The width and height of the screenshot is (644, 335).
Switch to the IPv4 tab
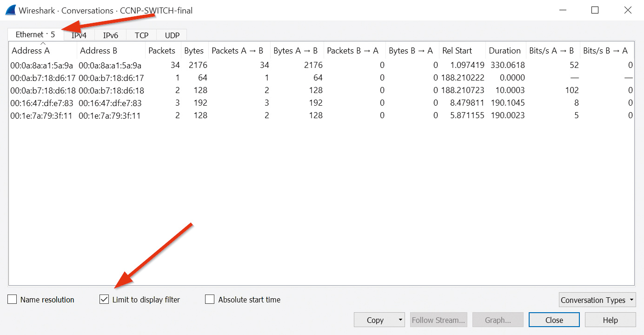tap(80, 35)
